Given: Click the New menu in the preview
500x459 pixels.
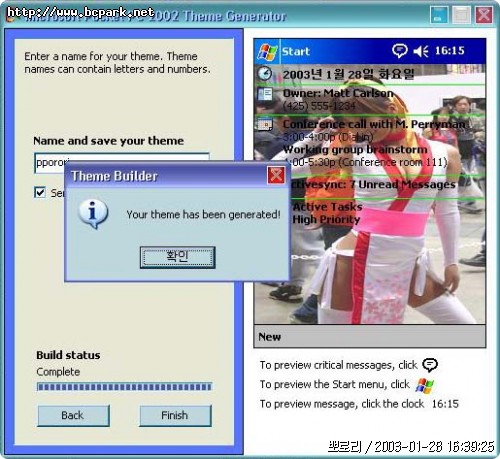Looking at the screenshot, I should coord(269,337).
